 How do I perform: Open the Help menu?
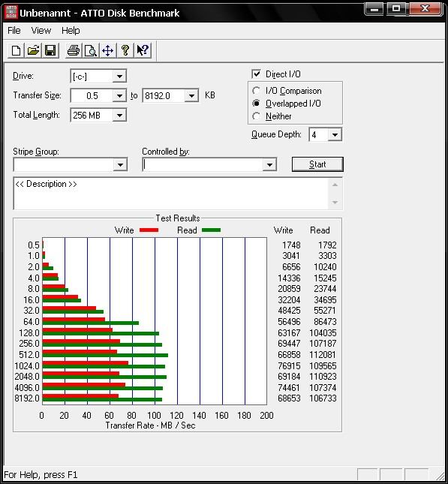coord(71,31)
